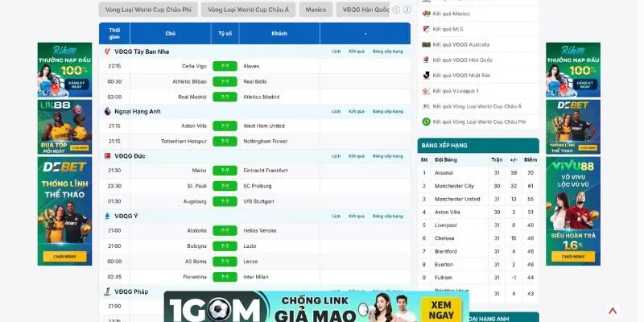Open Lịch link for Ngoại Hạng Anh
This screenshot has height=322, width=644.
pyautogui.click(x=336, y=111)
